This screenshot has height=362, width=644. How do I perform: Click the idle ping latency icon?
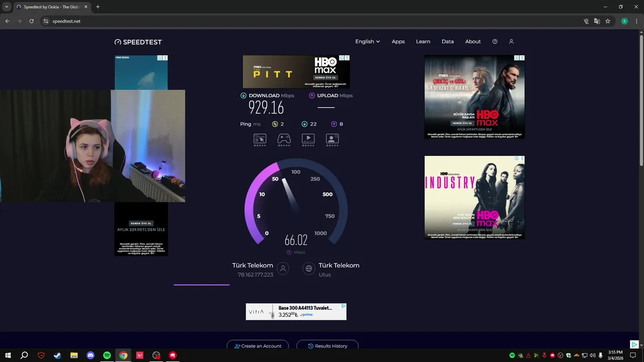pyautogui.click(x=275, y=124)
